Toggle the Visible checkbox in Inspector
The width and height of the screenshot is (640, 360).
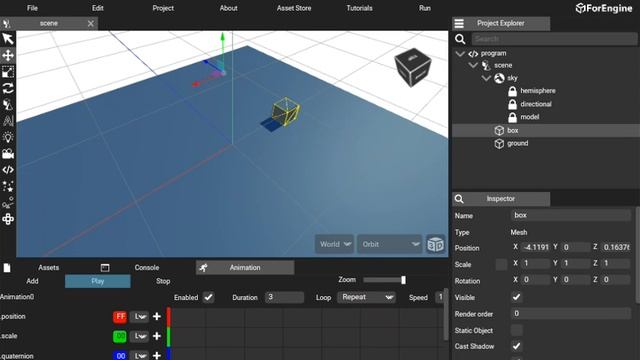(x=516, y=297)
